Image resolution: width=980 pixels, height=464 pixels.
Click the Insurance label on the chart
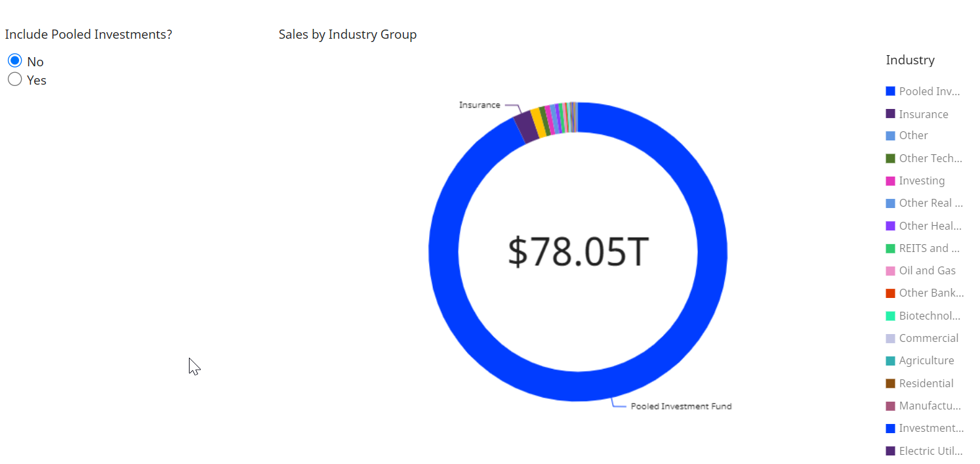coord(480,104)
